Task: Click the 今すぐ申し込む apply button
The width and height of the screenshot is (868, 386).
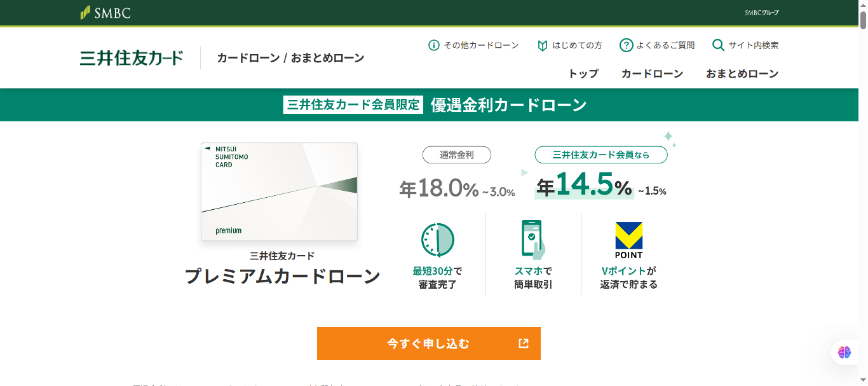Action: (x=428, y=343)
